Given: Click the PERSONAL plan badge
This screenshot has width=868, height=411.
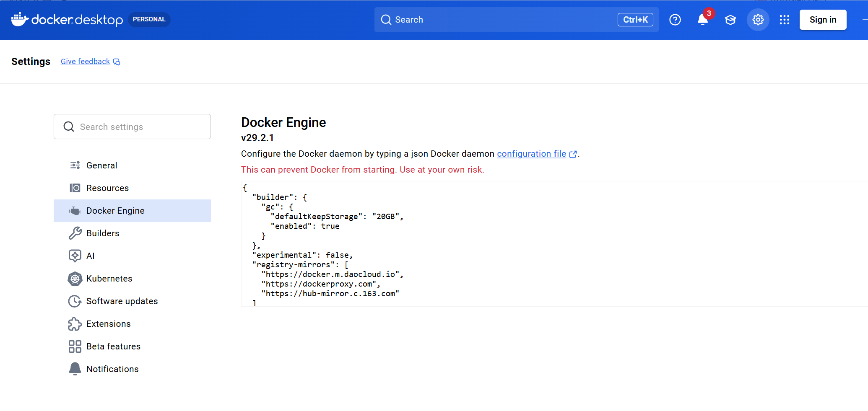Looking at the screenshot, I should click(149, 19).
